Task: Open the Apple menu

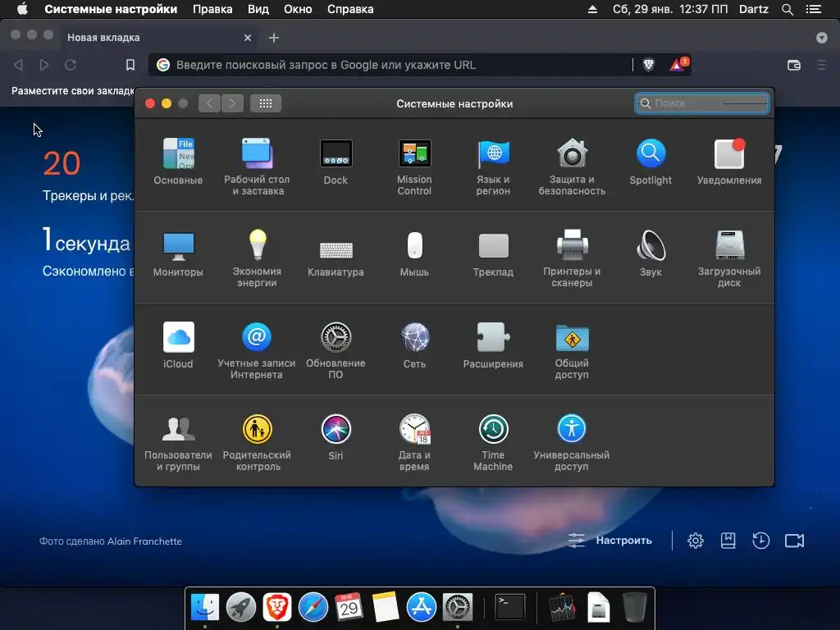Action: [x=22, y=9]
